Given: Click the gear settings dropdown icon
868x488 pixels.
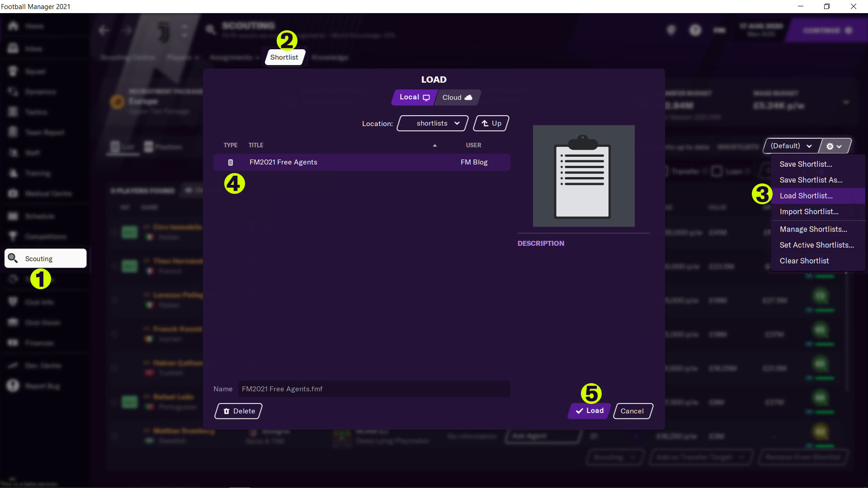Looking at the screenshot, I should coord(834,146).
